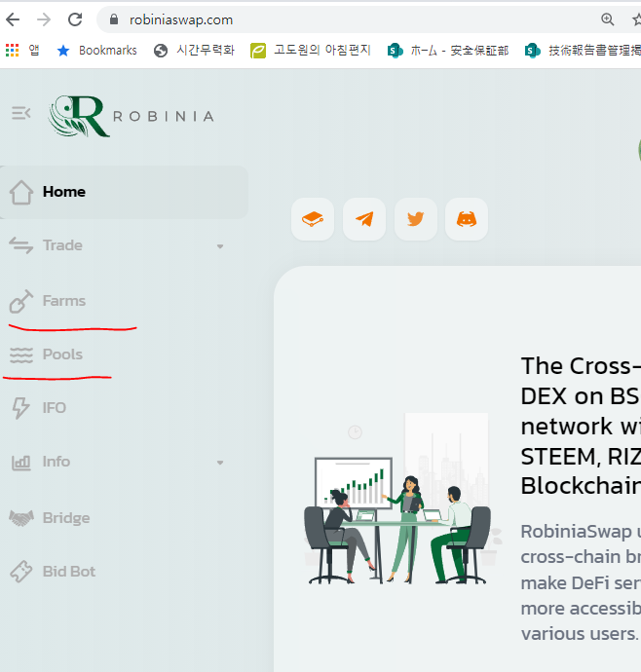This screenshot has width=641, height=672.
Task: Open the 技術報告書管理 bookmark
Action: [x=583, y=50]
